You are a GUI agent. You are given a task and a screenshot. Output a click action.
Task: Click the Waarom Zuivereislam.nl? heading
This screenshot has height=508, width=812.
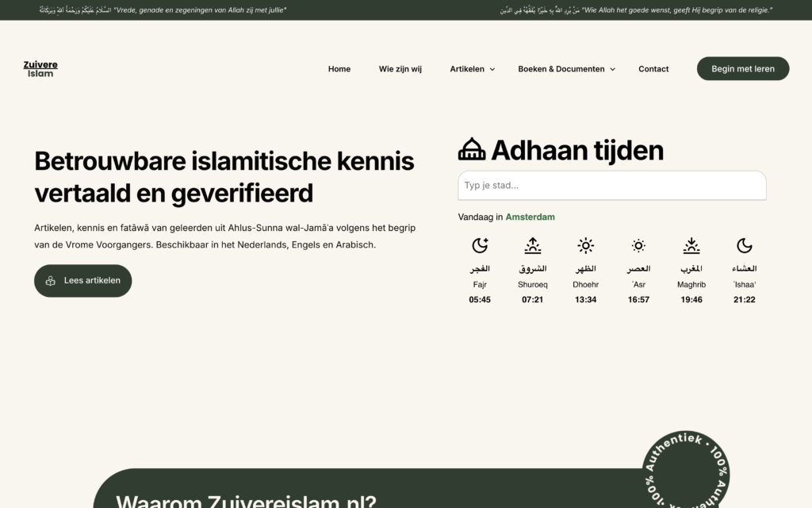pos(246,502)
